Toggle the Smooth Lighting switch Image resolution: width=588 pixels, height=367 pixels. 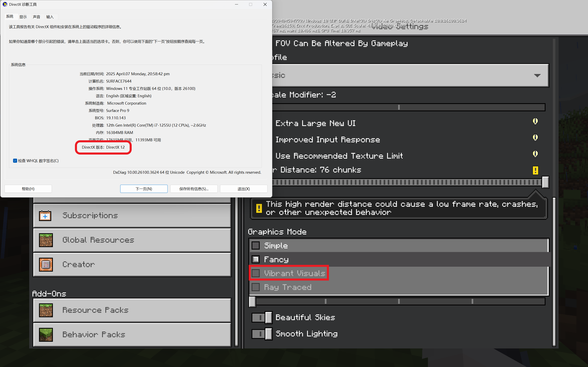[x=262, y=334]
